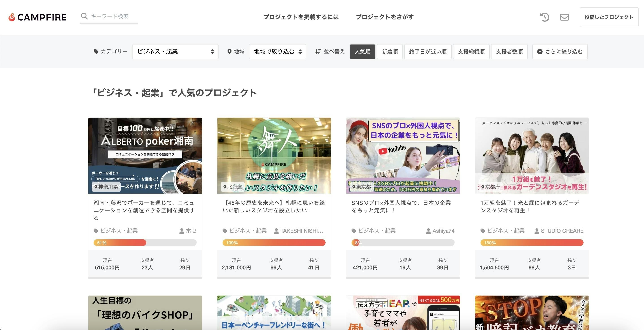Sort by 終了日が近い順
The image size is (644, 330).
click(427, 52)
